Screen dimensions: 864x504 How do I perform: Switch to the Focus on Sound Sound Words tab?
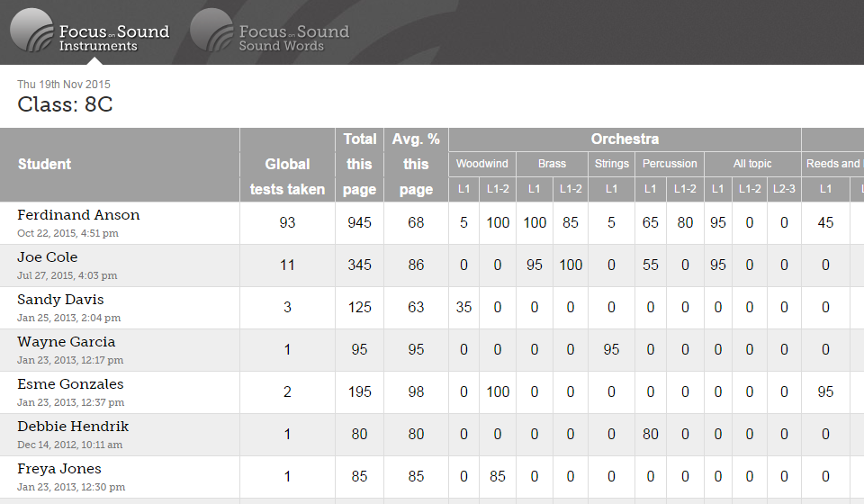[x=270, y=31]
